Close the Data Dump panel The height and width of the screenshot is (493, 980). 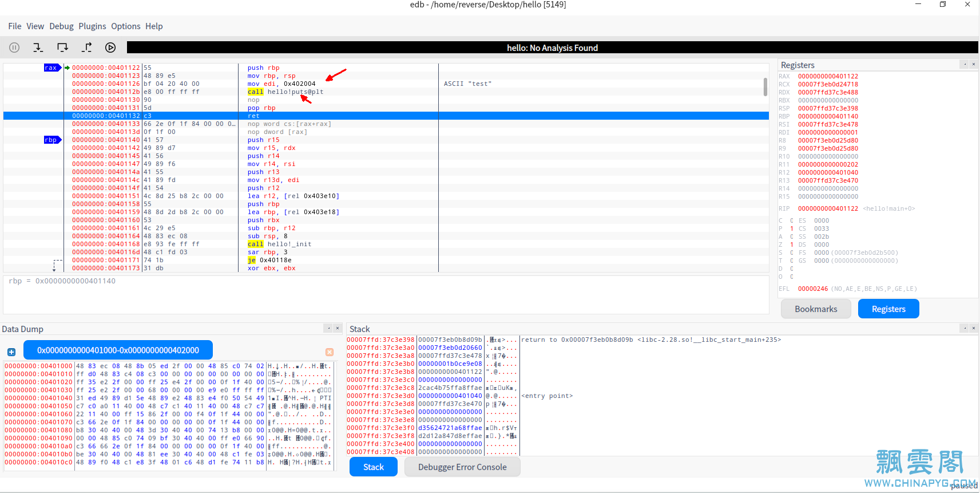338,328
